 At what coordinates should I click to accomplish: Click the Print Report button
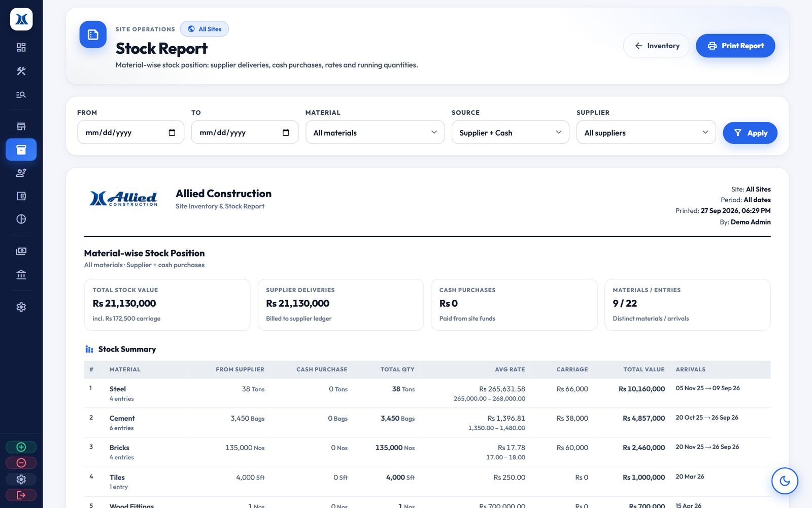735,46
